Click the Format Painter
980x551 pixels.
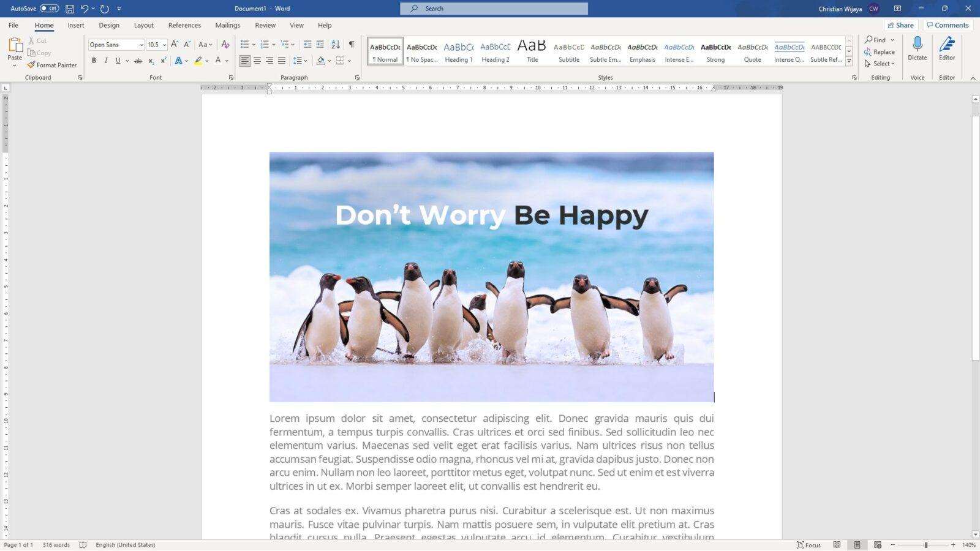click(x=53, y=65)
